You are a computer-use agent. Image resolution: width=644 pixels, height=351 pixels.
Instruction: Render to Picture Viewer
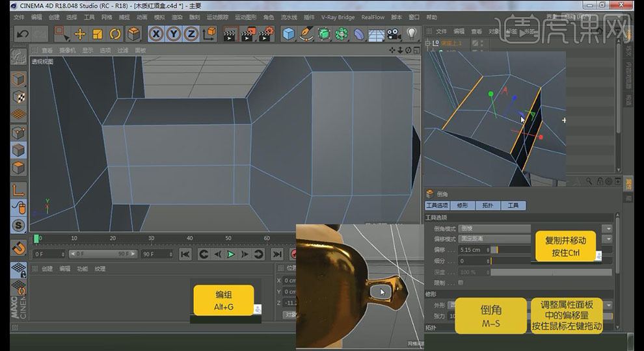[x=248, y=34]
